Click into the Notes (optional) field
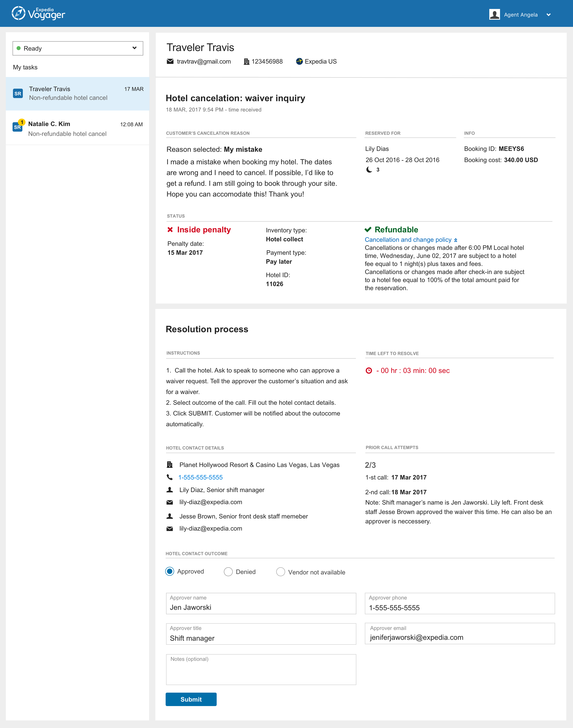Image resolution: width=573 pixels, height=728 pixels. [261, 671]
